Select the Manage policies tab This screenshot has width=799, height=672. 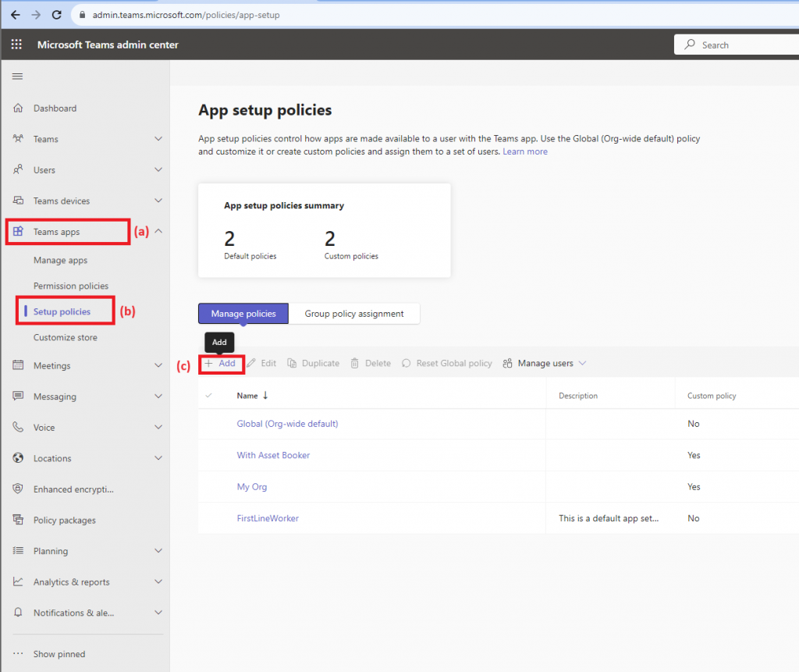pos(243,313)
